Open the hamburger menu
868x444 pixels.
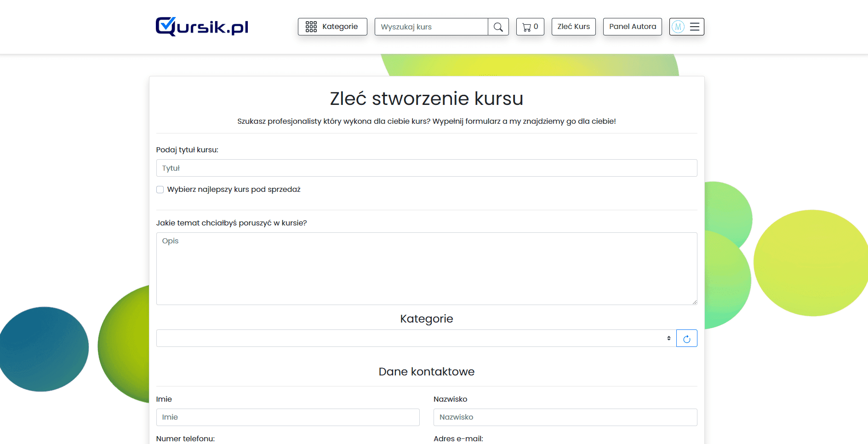pos(695,27)
